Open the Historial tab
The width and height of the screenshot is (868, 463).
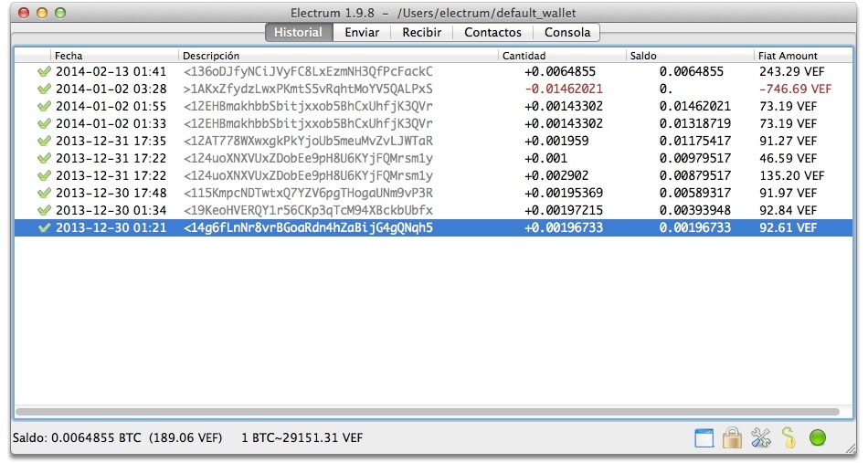299,32
